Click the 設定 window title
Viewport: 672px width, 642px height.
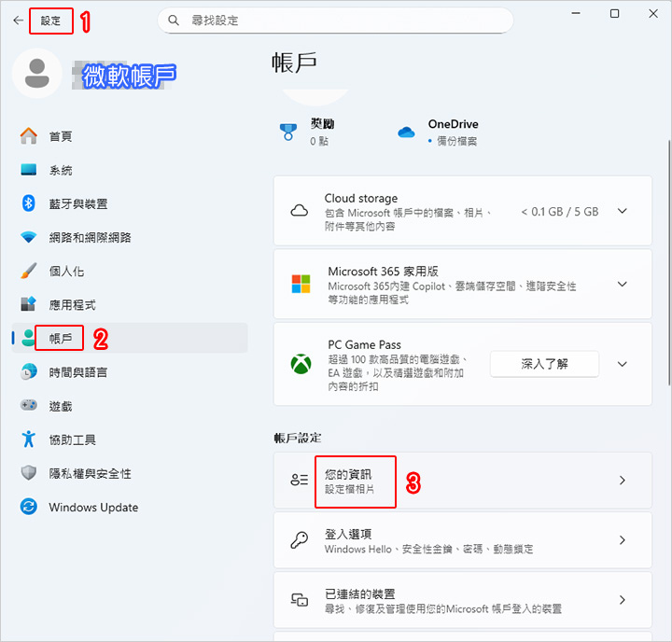[x=50, y=21]
